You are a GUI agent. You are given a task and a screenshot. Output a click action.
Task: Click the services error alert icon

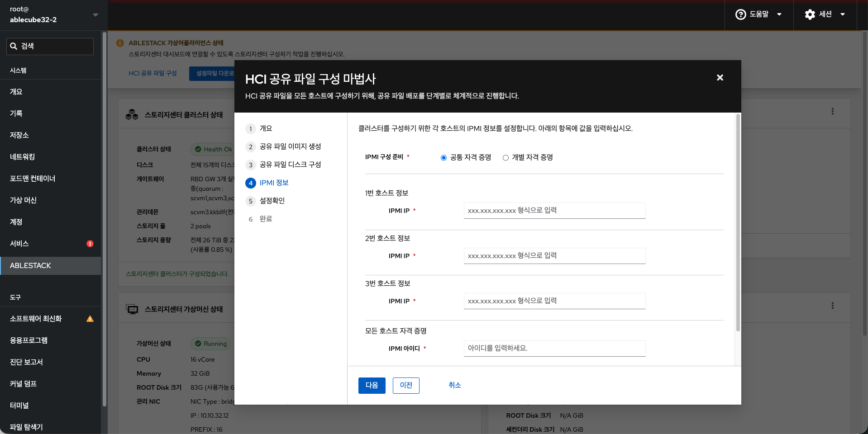pyautogui.click(x=90, y=244)
